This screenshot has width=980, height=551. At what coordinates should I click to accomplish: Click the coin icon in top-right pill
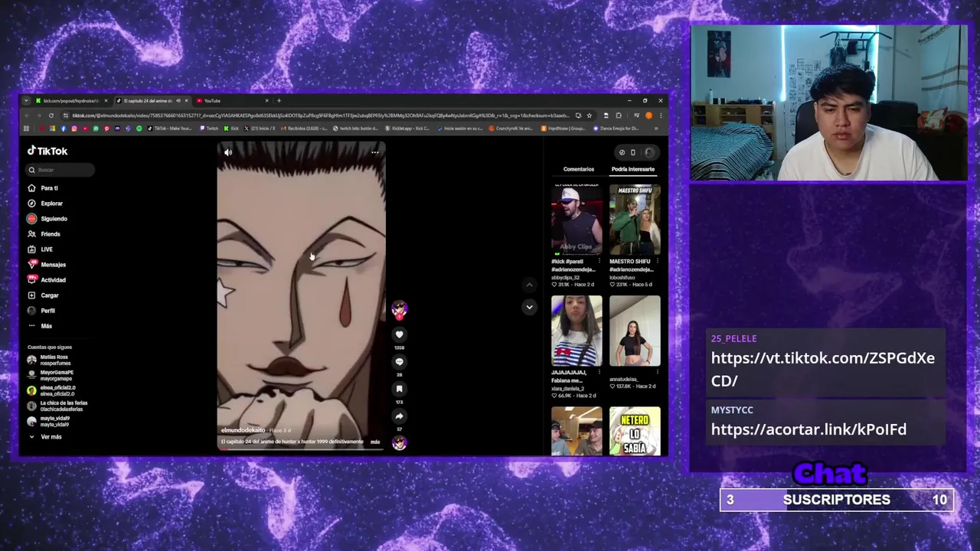tap(622, 152)
